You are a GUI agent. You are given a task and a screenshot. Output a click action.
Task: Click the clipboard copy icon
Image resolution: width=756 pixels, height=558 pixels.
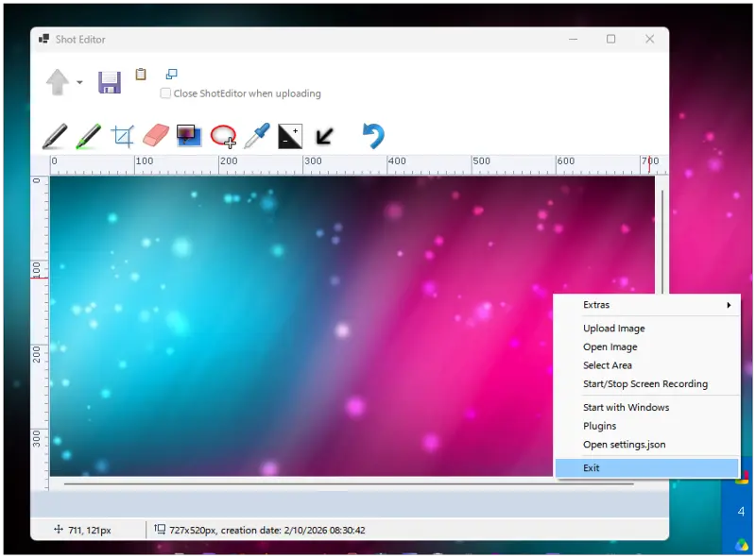(140, 74)
